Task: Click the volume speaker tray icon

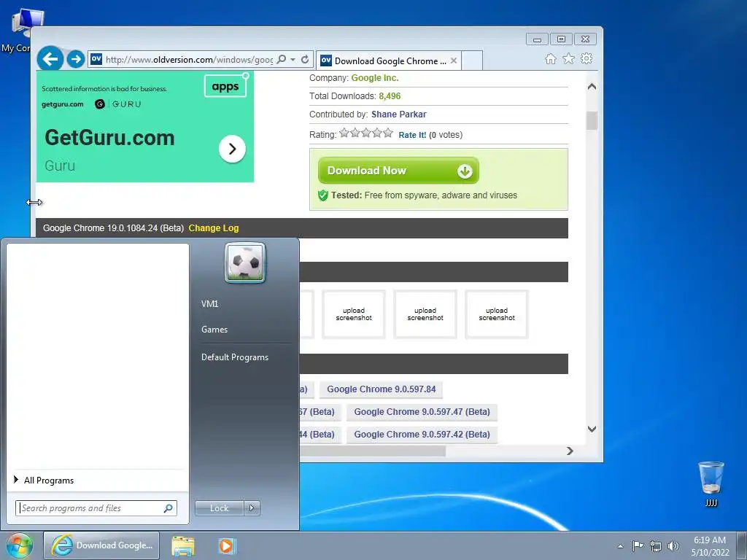Action: [x=673, y=546]
